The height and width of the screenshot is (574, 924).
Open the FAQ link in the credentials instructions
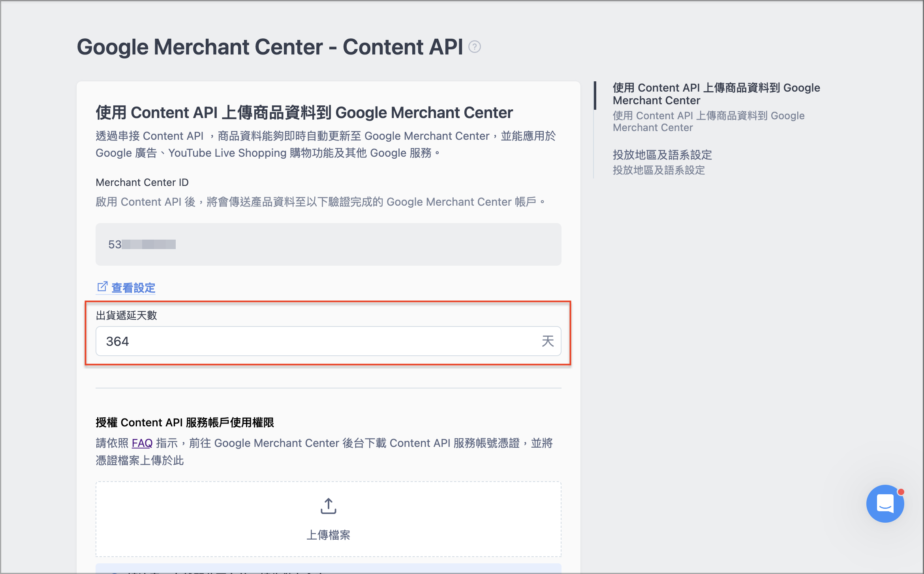click(142, 443)
